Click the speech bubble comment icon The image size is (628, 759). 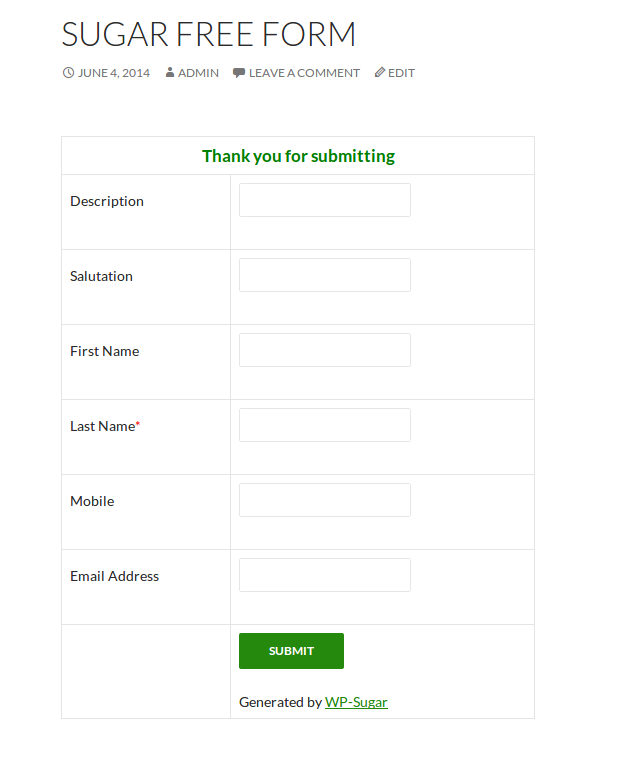(x=239, y=73)
